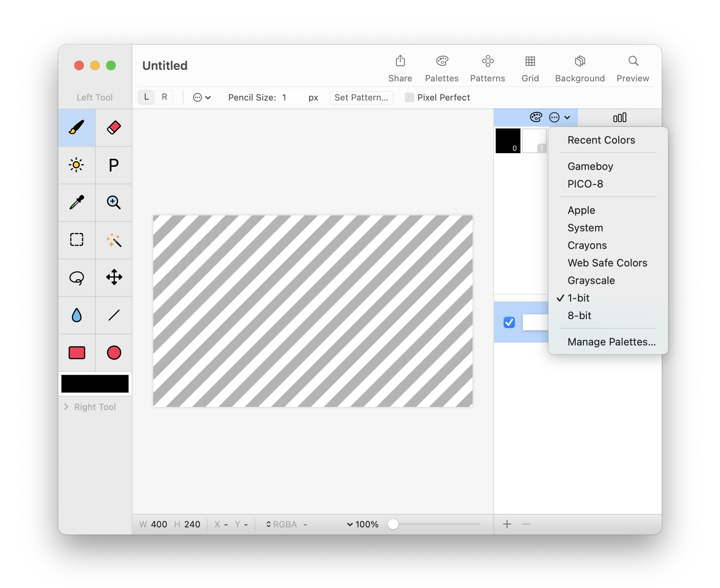Select the Zoom magnifier tool
This screenshot has height=588, width=720.
click(114, 203)
